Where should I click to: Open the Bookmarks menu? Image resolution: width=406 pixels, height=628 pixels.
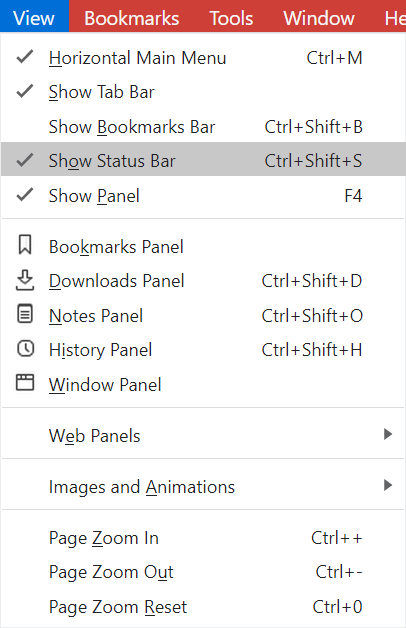tap(132, 18)
